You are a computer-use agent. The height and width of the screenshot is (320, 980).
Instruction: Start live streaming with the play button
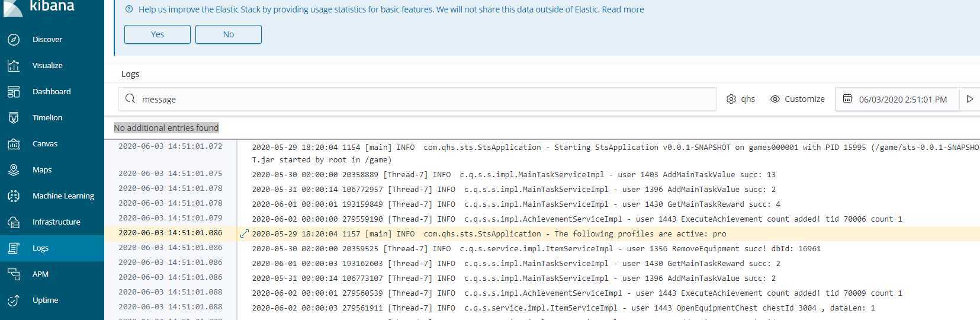click(x=970, y=99)
